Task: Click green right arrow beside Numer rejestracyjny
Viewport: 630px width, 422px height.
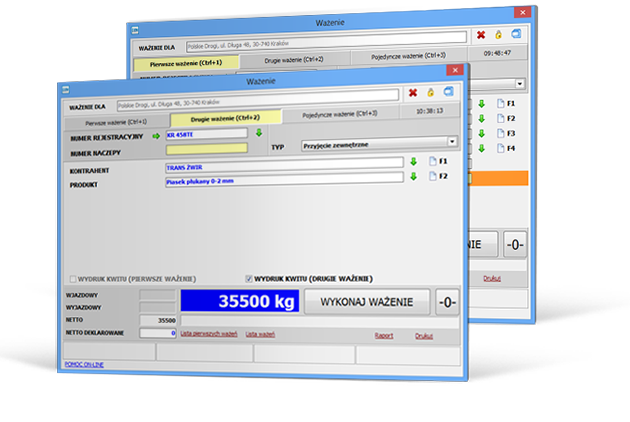Action: pyautogui.click(x=155, y=134)
